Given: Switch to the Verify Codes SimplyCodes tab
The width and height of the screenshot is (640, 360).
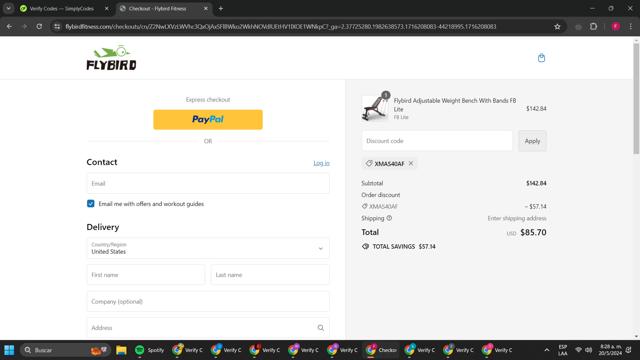Looking at the screenshot, I should (x=62, y=9).
